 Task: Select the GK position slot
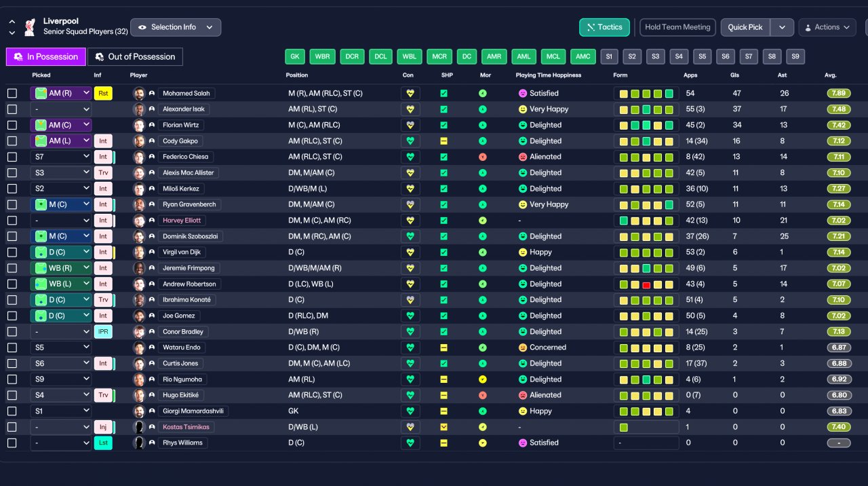294,56
